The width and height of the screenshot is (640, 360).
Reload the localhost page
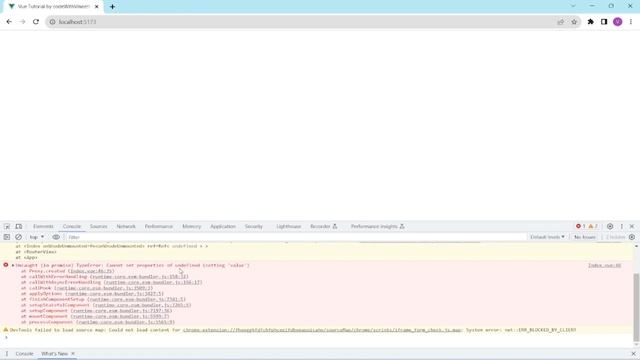[36, 22]
